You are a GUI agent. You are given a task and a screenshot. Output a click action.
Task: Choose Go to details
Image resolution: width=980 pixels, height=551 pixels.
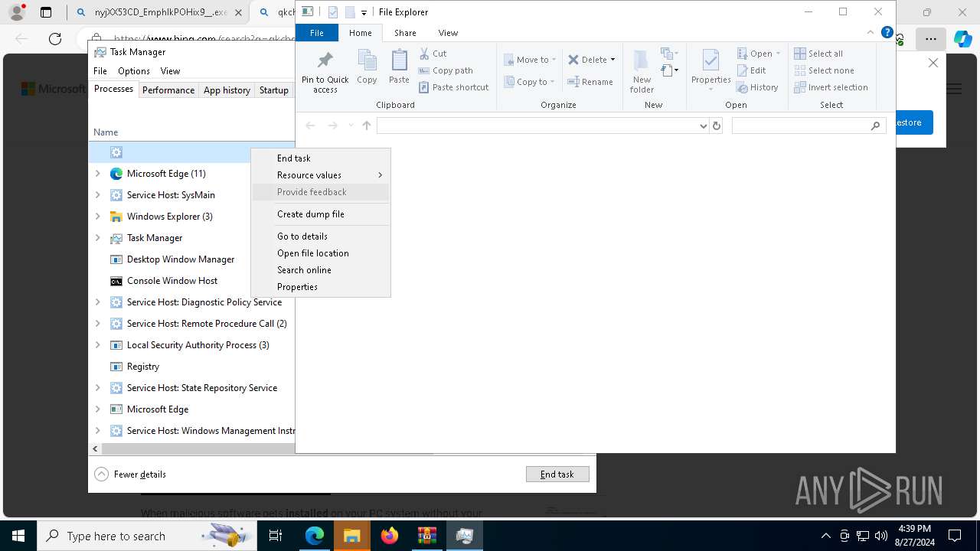321,236
